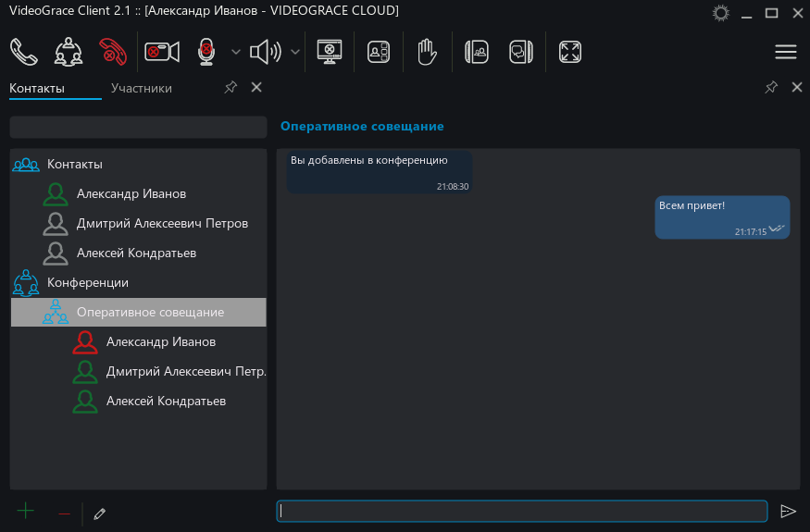The width and height of the screenshot is (810, 532).
Task: Click the 21:17:15 message timestamp
Action: point(751,232)
